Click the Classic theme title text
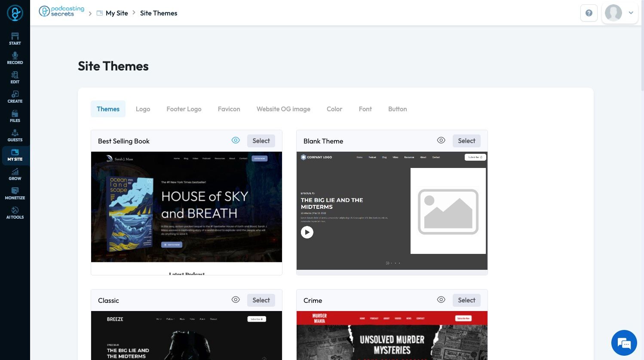The width and height of the screenshot is (644, 360). [108, 301]
